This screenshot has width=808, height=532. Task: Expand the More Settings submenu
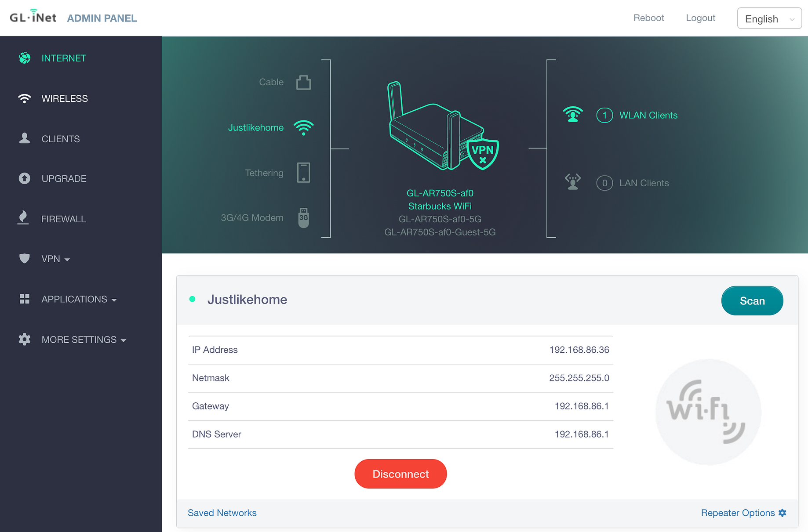[84, 340]
